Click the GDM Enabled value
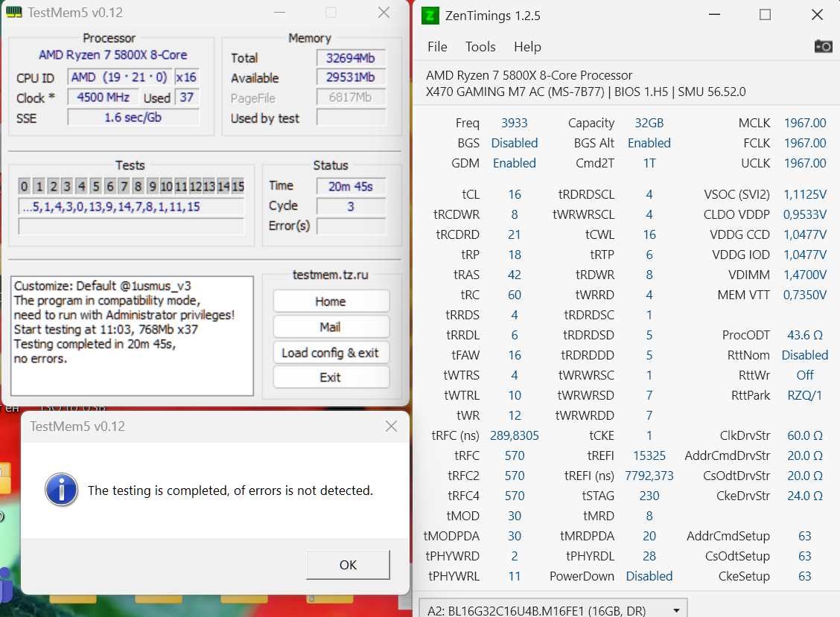Image resolution: width=840 pixels, height=617 pixels. click(515, 163)
